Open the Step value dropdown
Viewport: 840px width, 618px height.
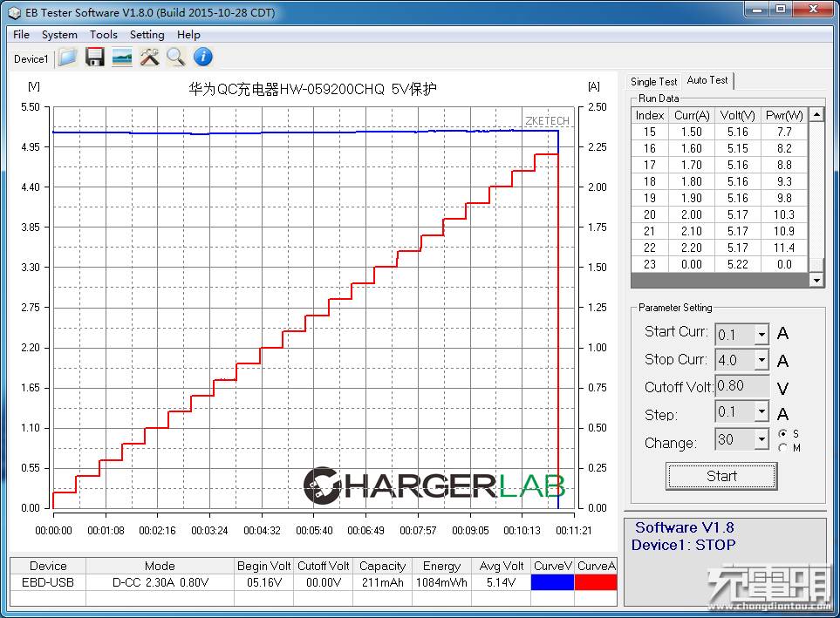pyautogui.click(x=761, y=411)
